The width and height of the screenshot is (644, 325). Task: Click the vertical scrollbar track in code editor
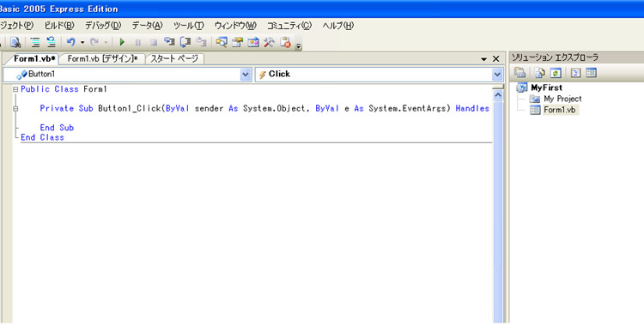coord(498,212)
